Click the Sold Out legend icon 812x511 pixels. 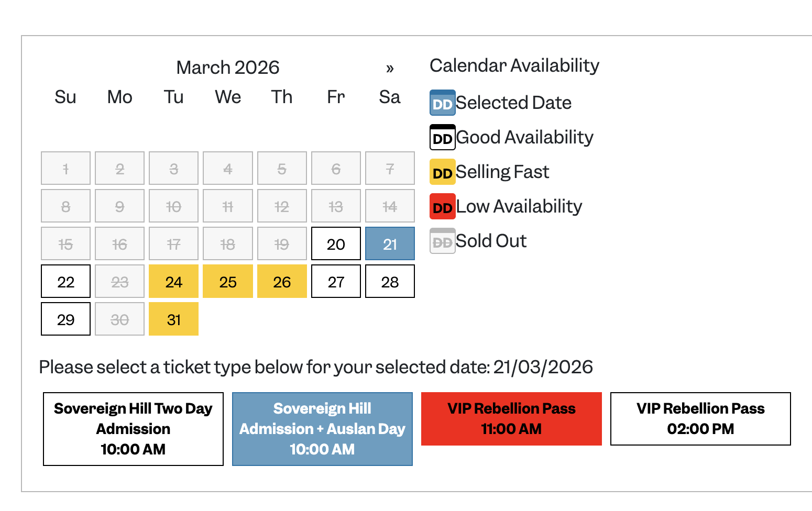coord(443,241)
